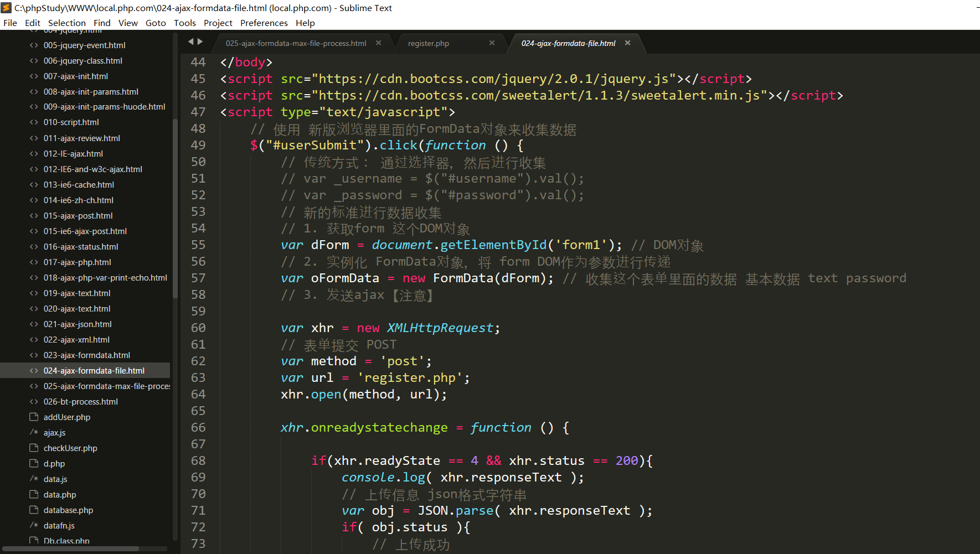980x554 pixels.
Task: Open the Preferences menu
Action: click(264, 23)
